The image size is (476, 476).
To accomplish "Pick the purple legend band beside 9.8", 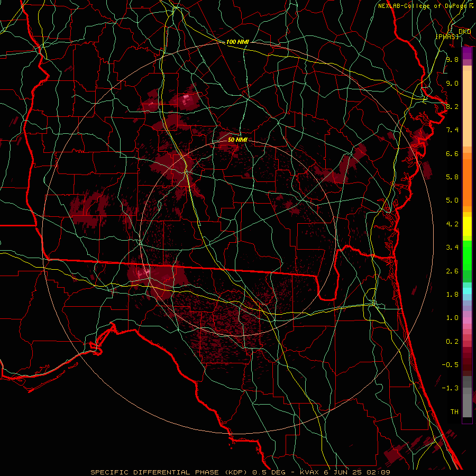I will click(467, 54).
